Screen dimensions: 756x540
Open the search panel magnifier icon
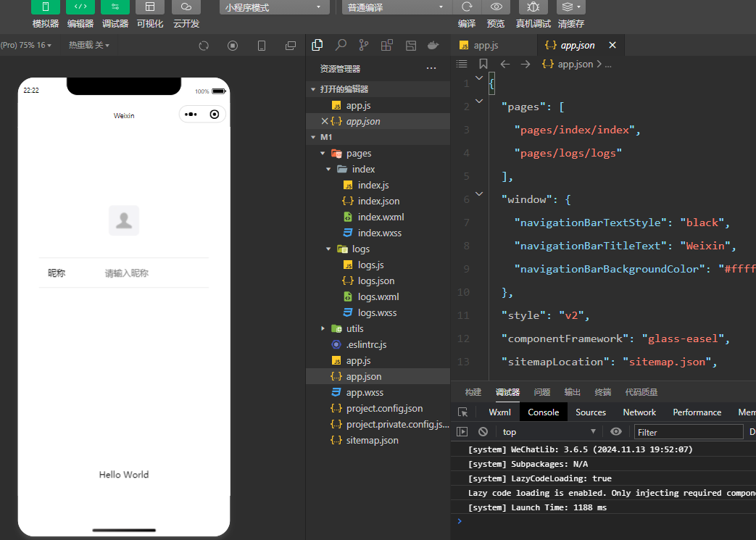[x=340, y=45]
